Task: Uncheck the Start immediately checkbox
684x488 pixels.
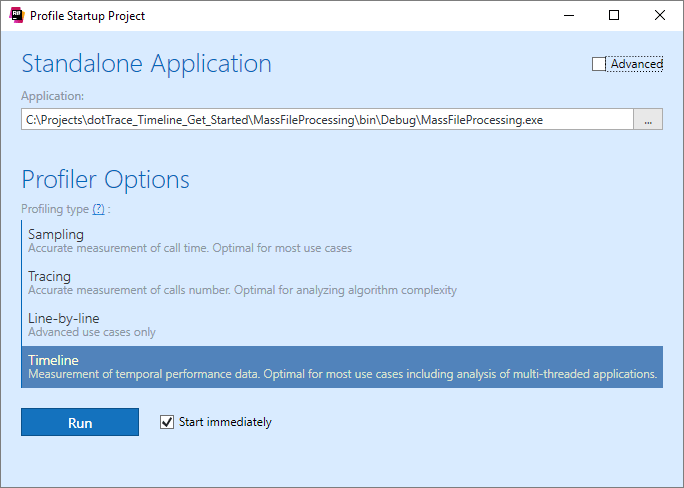Action: click(167, 422)
